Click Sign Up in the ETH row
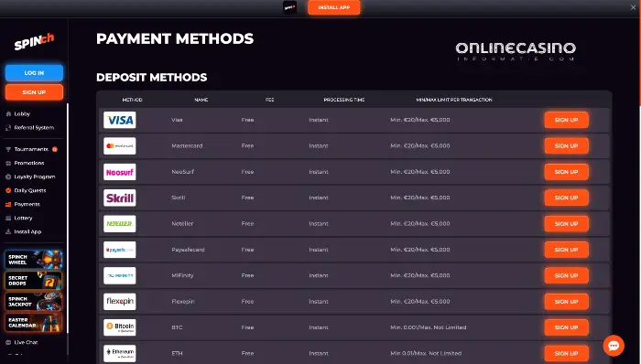Screen dimensions: 641x364 [x=566, y=353]
